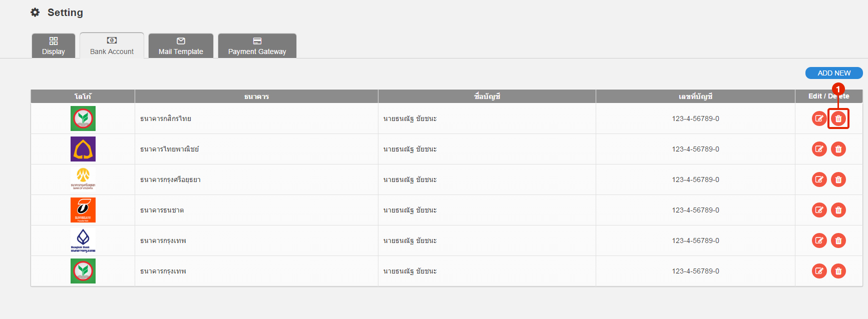Click the ธนาคาร column header

pos(256,96)
